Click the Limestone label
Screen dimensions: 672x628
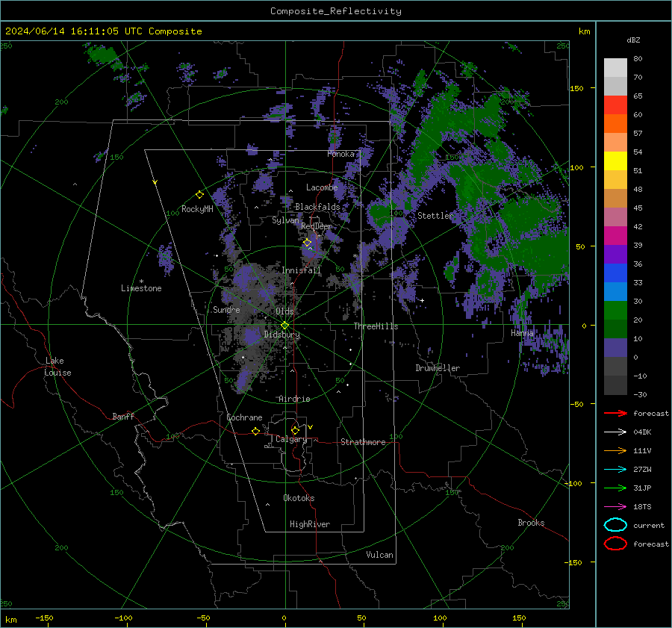(x=141, y=288)
